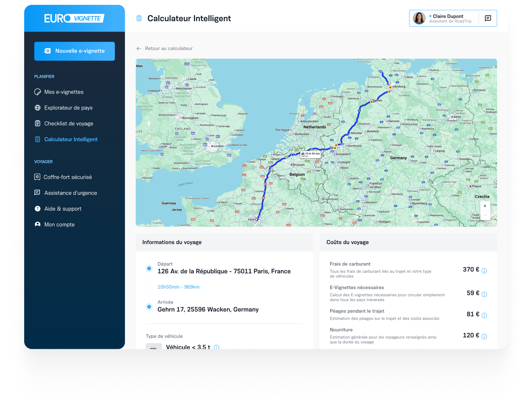Select Coffre-fort sécurisé in the sidebar

click(68, 177)
